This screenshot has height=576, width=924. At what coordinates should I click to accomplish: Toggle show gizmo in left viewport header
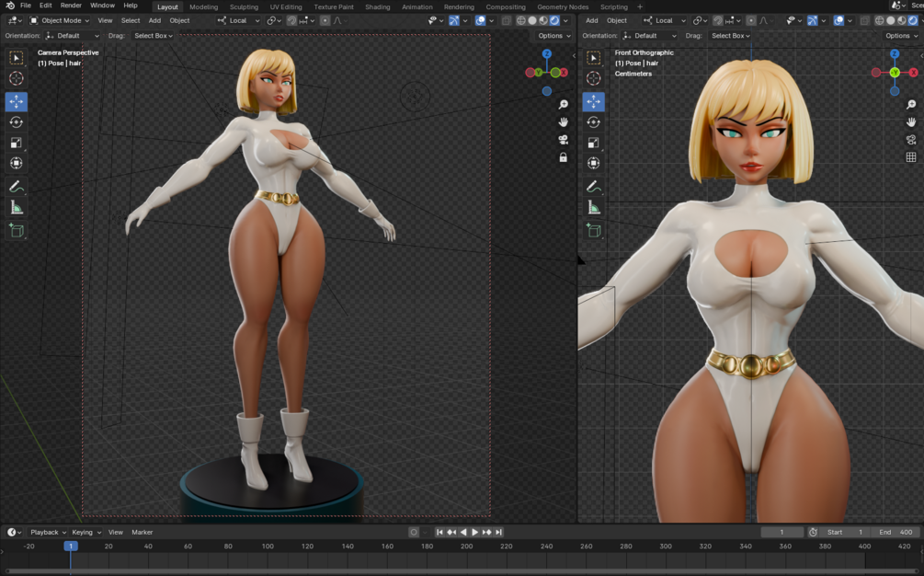454,20
